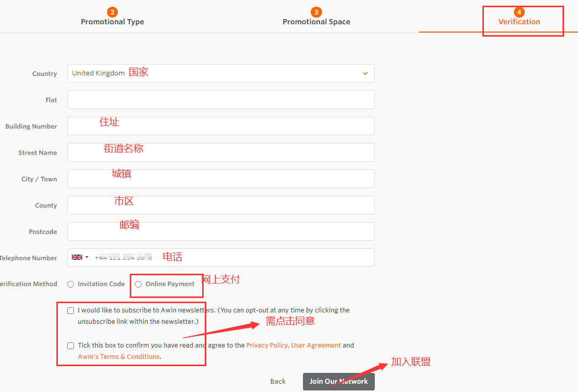This screenshot has width=578, height=392.
Task: Click the step 2 circle icon
Action: (112, 12)
